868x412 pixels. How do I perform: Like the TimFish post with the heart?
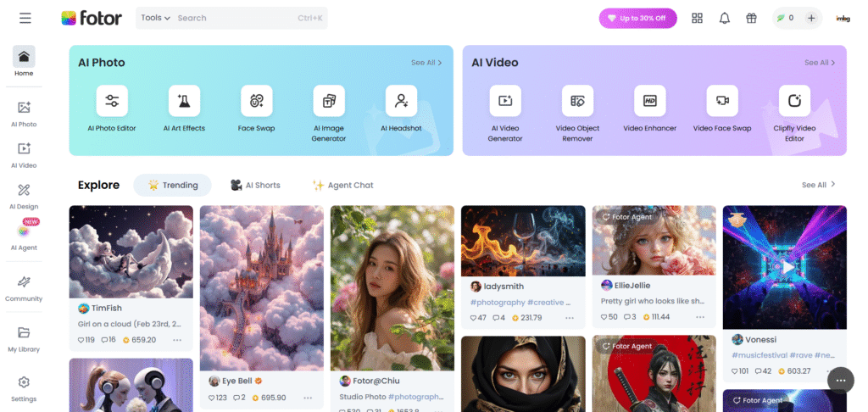pos(81,340)
